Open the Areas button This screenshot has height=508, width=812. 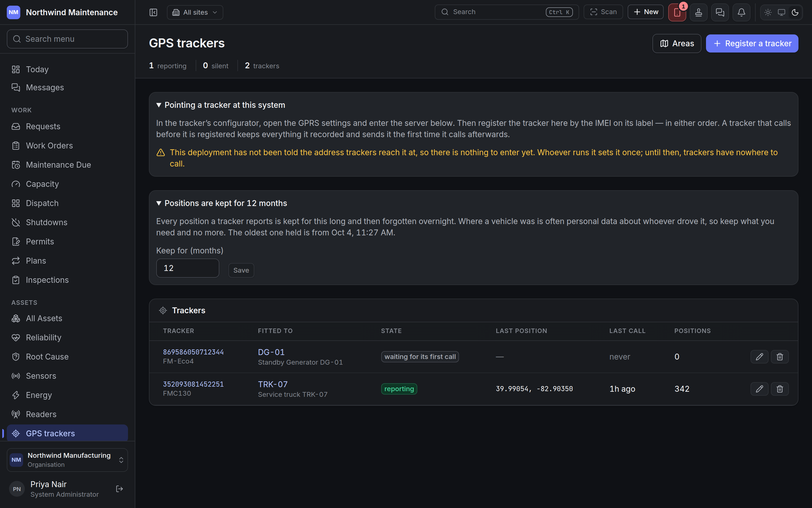[x=677, y=43]
